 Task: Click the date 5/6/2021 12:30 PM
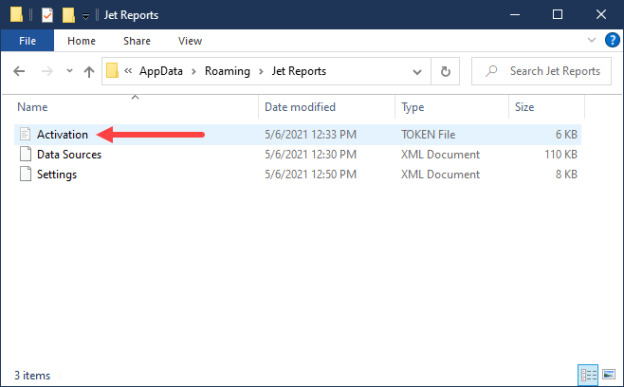[x=310, y=154]
